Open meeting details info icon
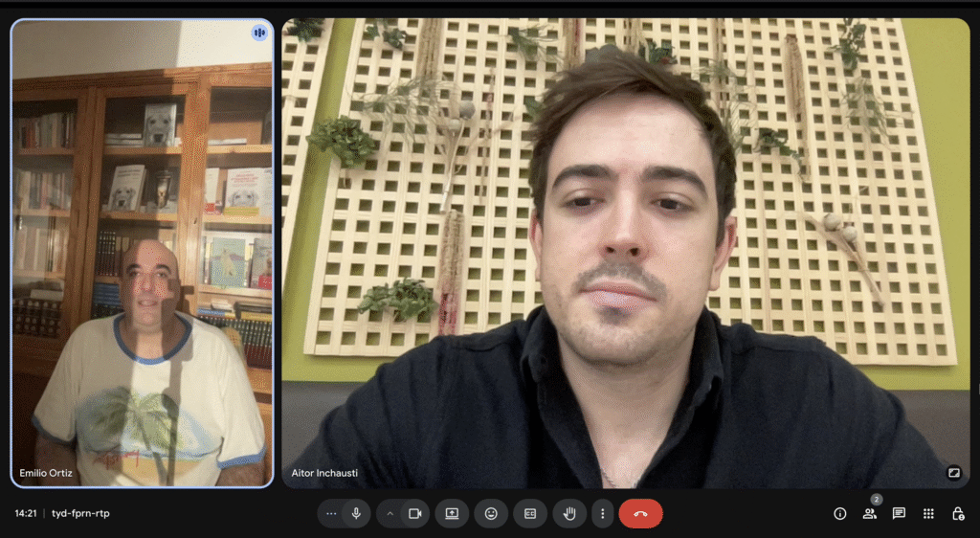This screenshot has width=980, height=538. pyautogui.click(x=840, y=513)
